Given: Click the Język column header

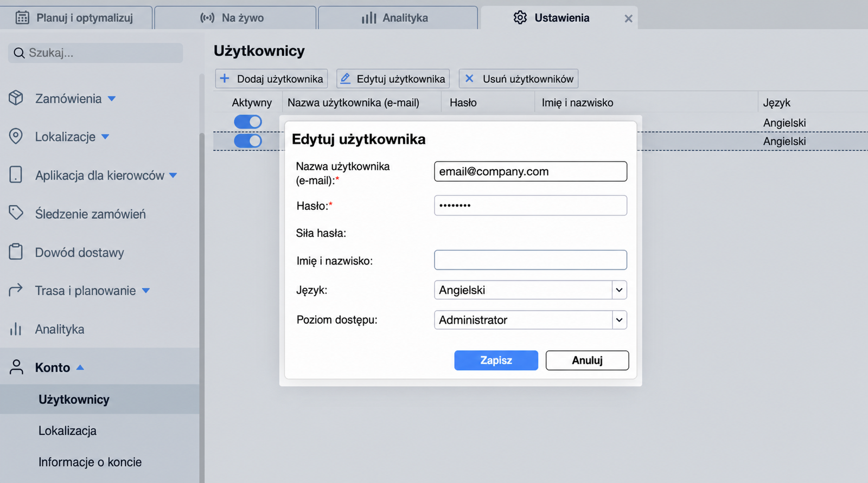Looking at the screenshot, I should (777, 102).
